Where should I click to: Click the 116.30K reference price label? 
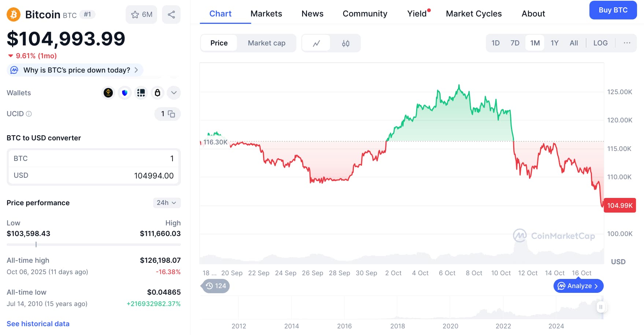(x=215, y=142)
